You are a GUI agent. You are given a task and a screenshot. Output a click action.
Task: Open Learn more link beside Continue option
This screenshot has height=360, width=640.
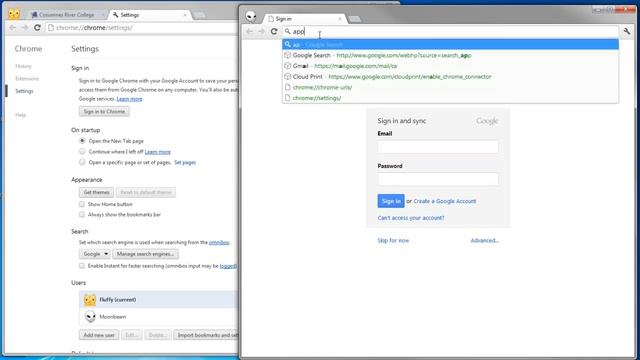pyautogui.click(x=158, y=152)
